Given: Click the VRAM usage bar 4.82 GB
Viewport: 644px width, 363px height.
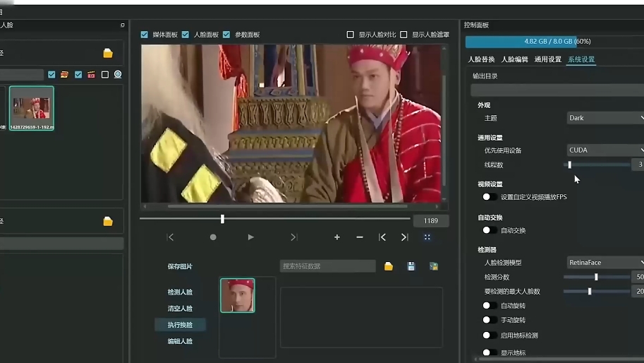Looking at the screenshot, I should click(554, 42).
